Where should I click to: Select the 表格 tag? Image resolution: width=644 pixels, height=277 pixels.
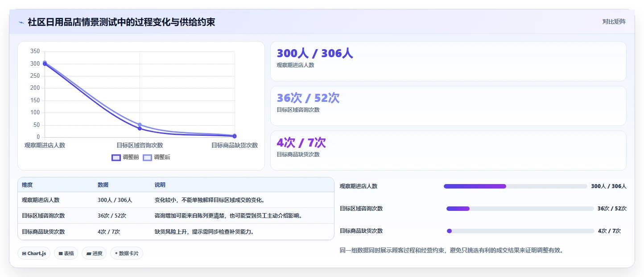[66, 253]
